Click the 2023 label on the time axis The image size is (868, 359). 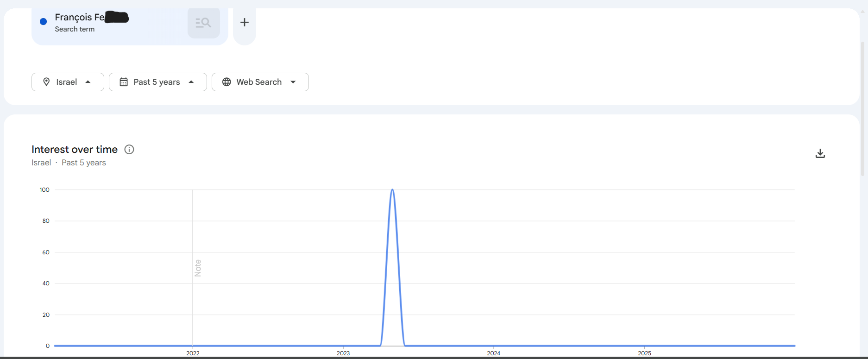tap(343, 353)
